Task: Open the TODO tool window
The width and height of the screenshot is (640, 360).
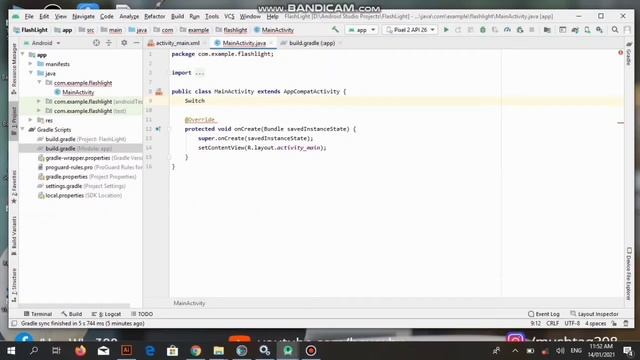Action: point(142,314)
